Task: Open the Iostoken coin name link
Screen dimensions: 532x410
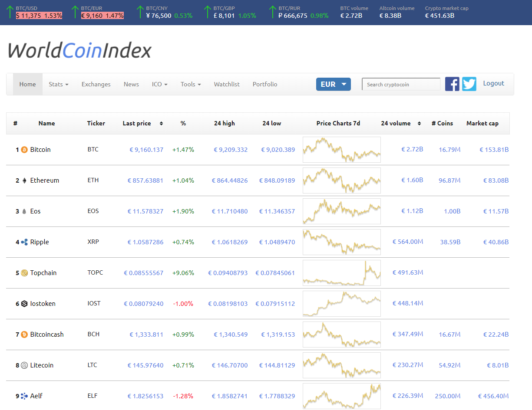Action: 43,304
